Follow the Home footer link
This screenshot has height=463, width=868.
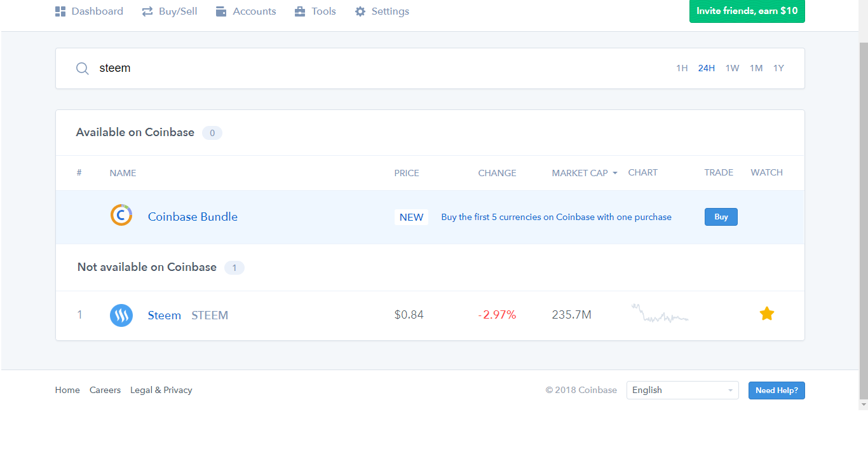tap(67, 390)
